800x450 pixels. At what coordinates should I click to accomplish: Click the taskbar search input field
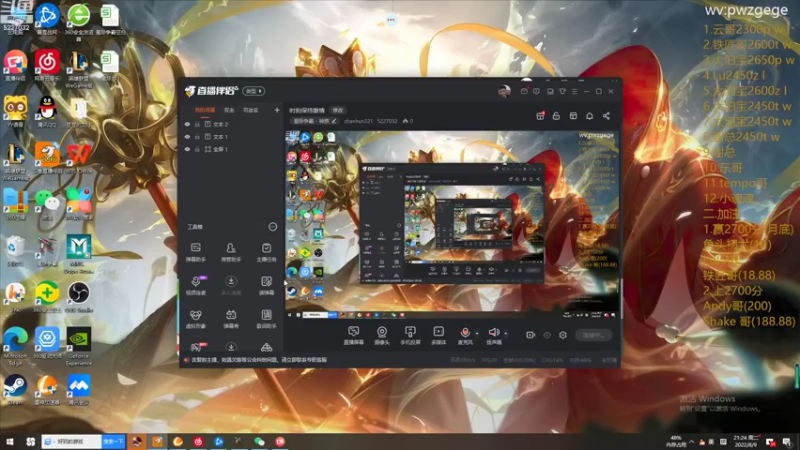click(x=72, y=441)
